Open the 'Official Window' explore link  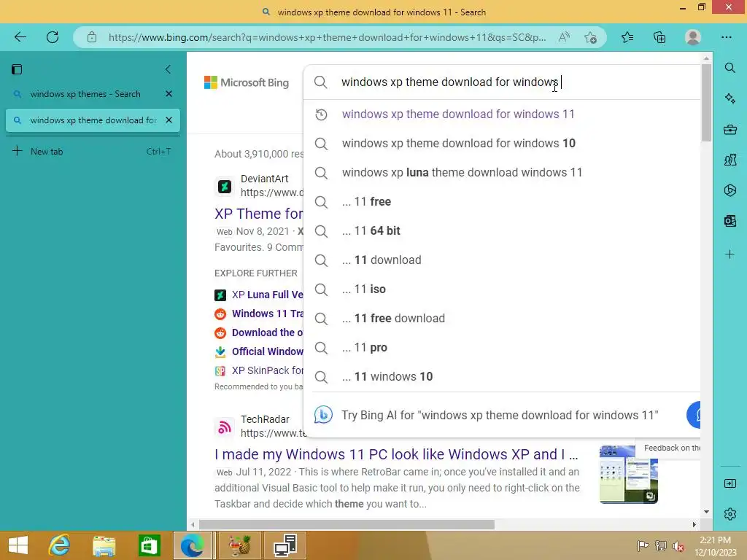(267, 351)
